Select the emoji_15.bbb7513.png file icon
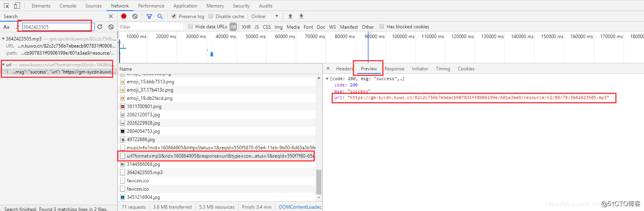 click(x=123, y=81)
